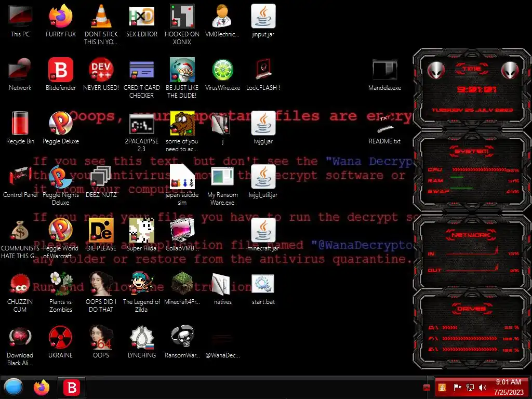Click the D:\ drive usage bar

[450, 328]
